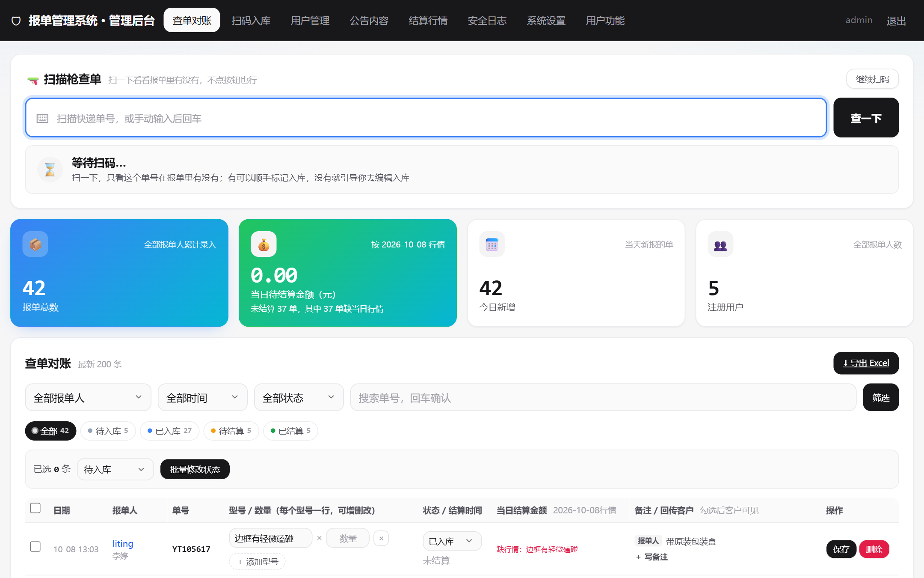Image resolution: width=924 pixels, height=578 pixels.
Task: Click the calendar icon on 今日新增 card
Action: point(492,244)
